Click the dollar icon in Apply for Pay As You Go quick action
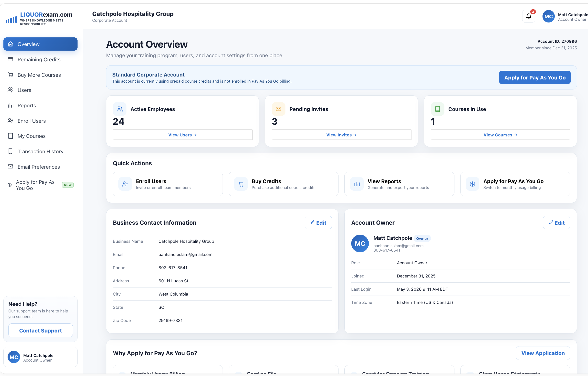 (473, 184)
